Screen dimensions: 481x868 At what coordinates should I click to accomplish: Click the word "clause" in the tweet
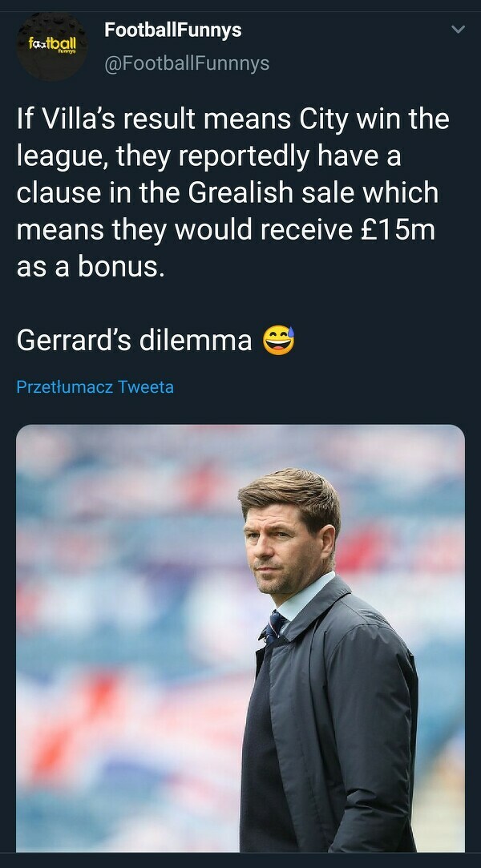(60, 193)
